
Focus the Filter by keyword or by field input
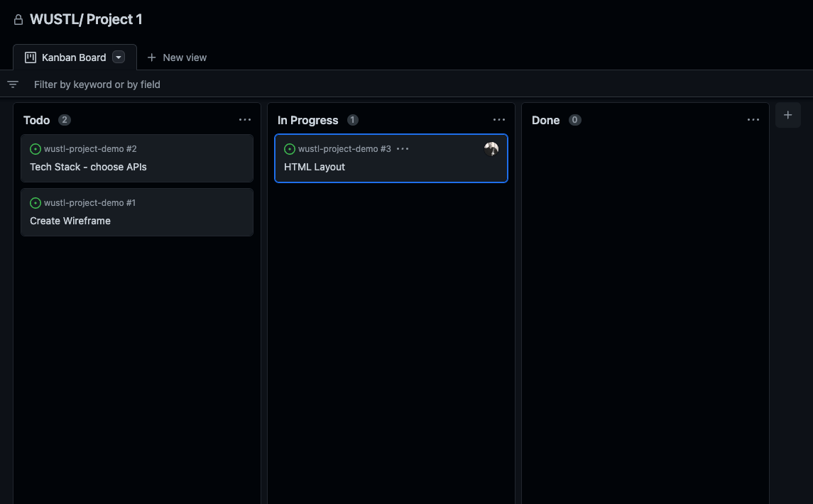coord(97,84)
